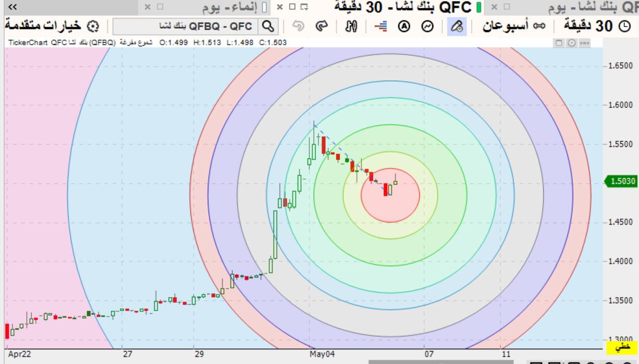Click the clock icon beside 30 دقيقة
639x364 pixels.
click(x=624, y=26)
